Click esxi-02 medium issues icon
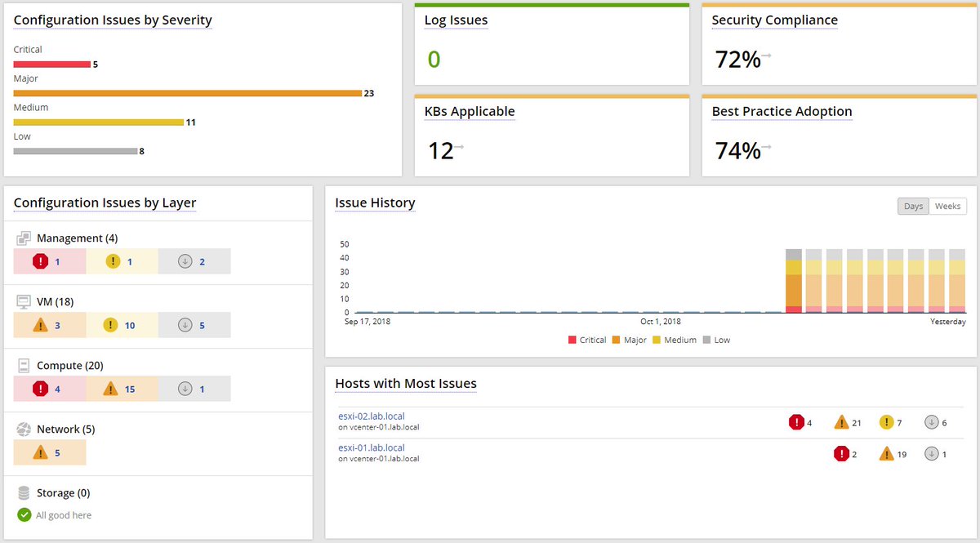980x543 pixels. [886, 422]
